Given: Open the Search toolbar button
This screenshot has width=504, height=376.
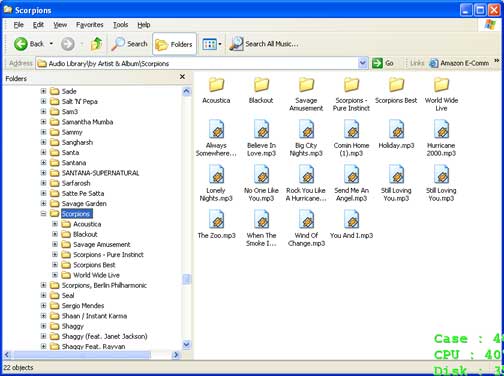Looking at the screenshot, I should pyautogui.click(x=129, y=44).
